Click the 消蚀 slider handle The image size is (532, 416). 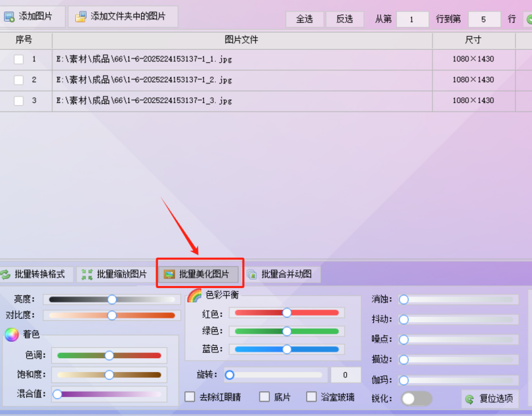tap(403, 299)
